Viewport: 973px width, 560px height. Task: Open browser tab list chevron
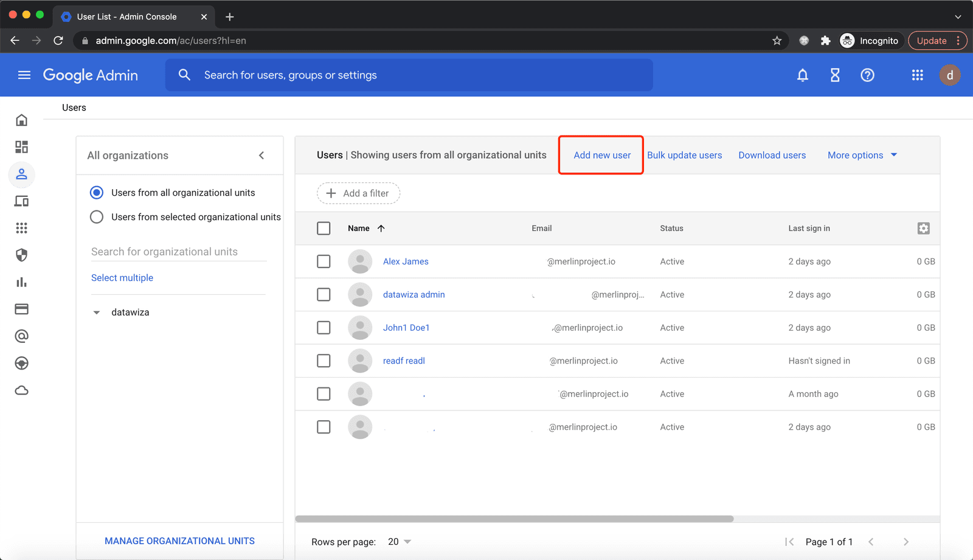click(x=958, y=17)
